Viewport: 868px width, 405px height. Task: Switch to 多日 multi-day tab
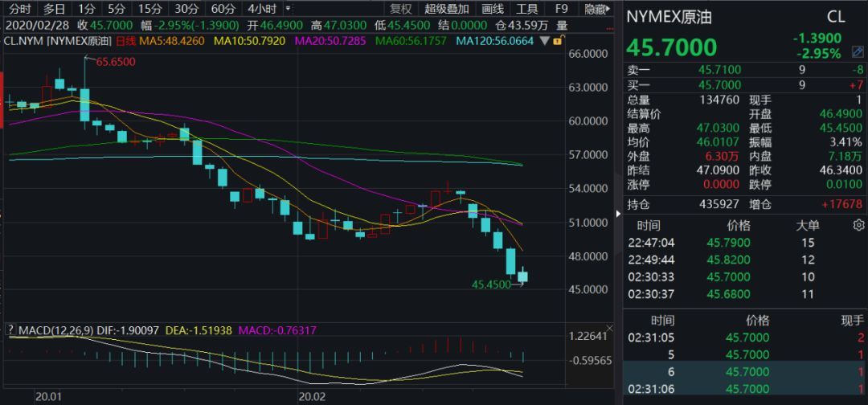55,9
